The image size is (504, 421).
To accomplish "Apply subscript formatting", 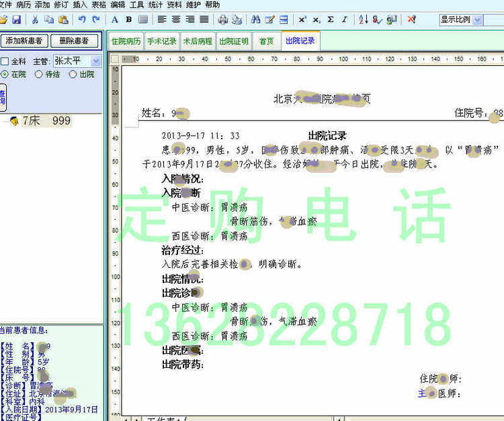I will pos(317,20).
